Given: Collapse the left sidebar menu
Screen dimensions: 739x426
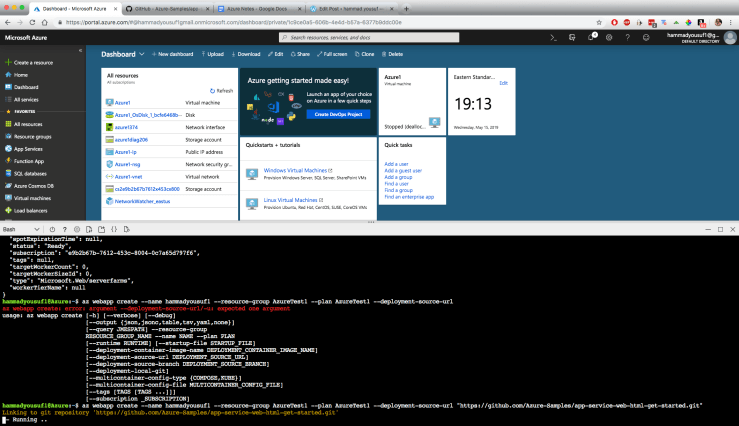Looking at the screenshot, I should tap(80, 50).
